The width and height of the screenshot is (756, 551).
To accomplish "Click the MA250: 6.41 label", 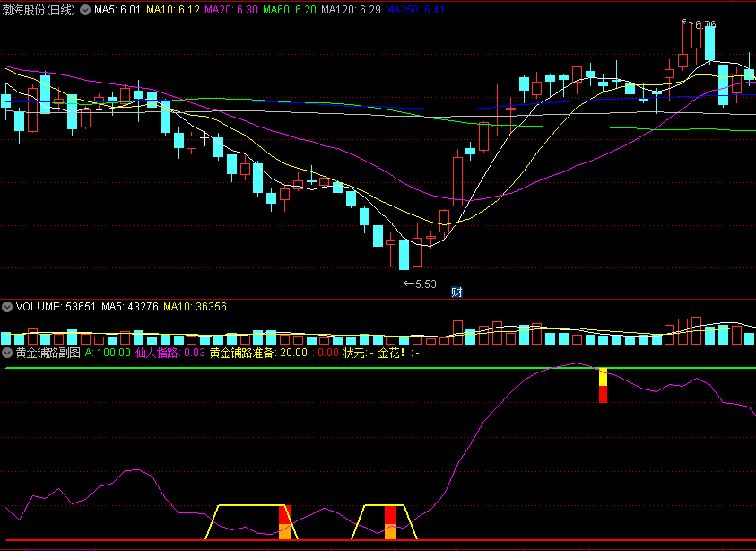I will pyautogui.click(x=415, y=10).
